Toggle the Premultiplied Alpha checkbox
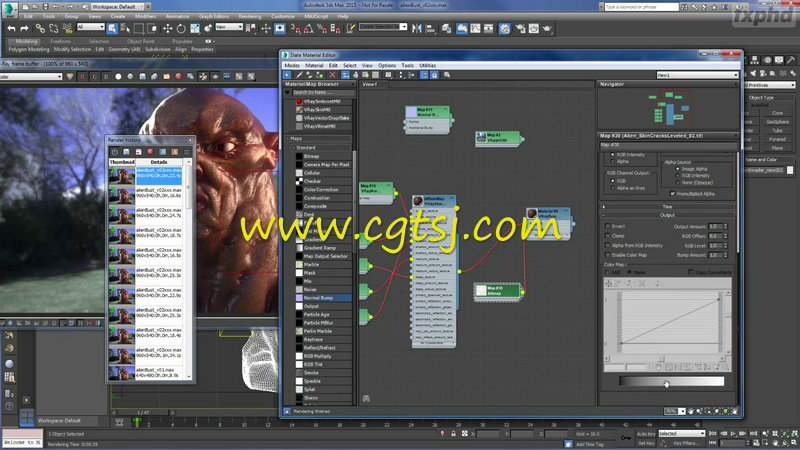This screenshot has height=450, width=800. [x=672, y=194]
